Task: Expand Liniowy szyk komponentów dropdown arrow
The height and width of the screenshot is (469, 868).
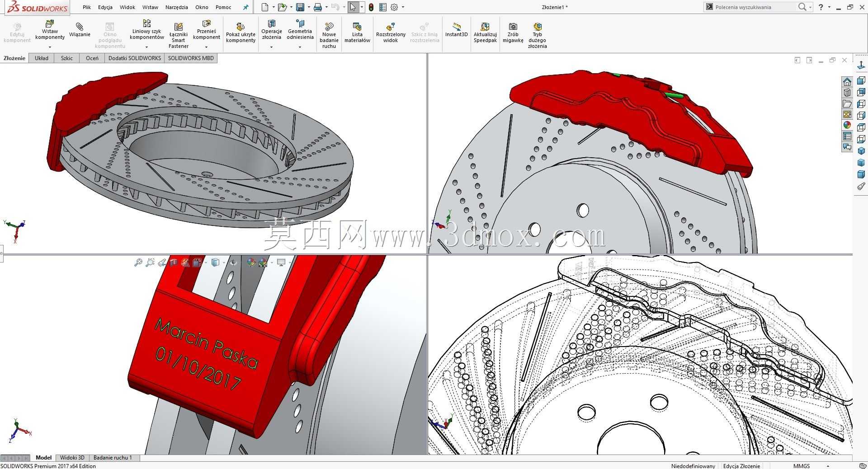Action: 146,47
